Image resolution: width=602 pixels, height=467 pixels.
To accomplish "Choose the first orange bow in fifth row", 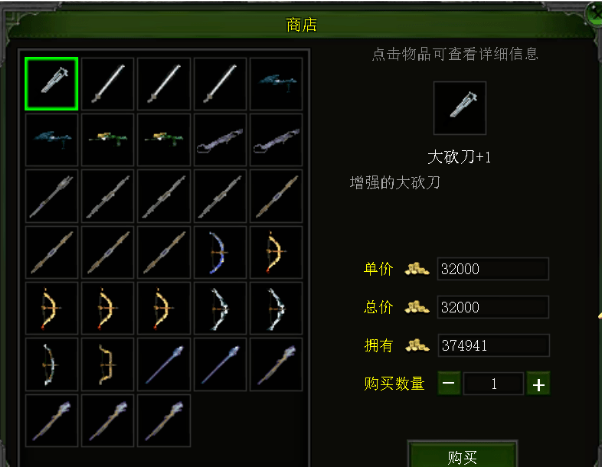I will point(51,308).
